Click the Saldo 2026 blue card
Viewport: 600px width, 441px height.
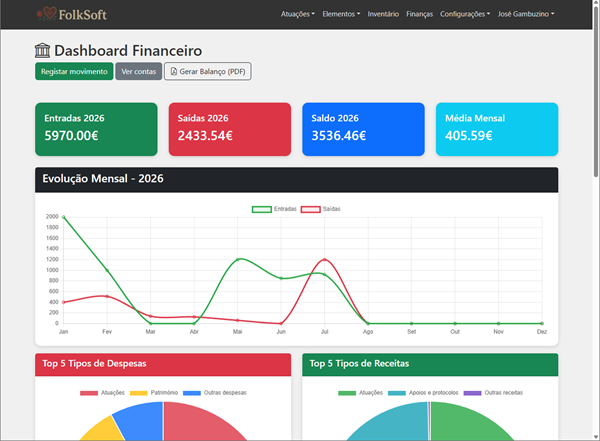click(364, 129)
